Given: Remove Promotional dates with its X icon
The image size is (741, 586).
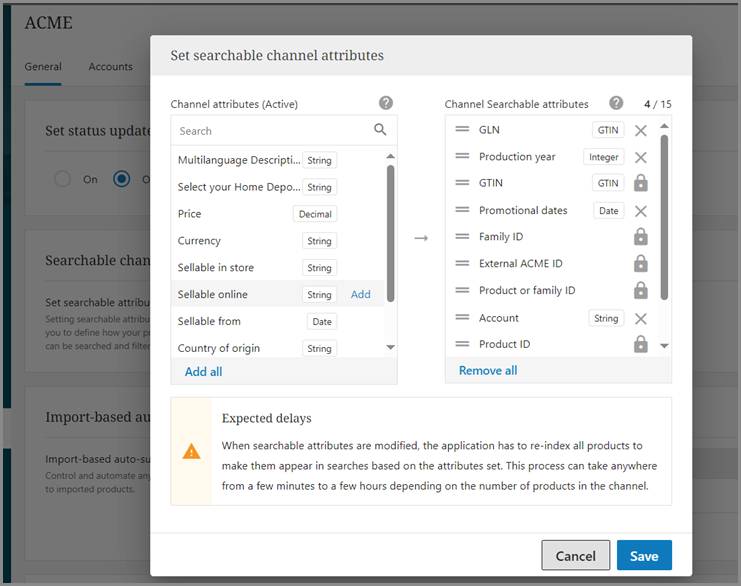Looking at the screenshot, I should 641,211.
